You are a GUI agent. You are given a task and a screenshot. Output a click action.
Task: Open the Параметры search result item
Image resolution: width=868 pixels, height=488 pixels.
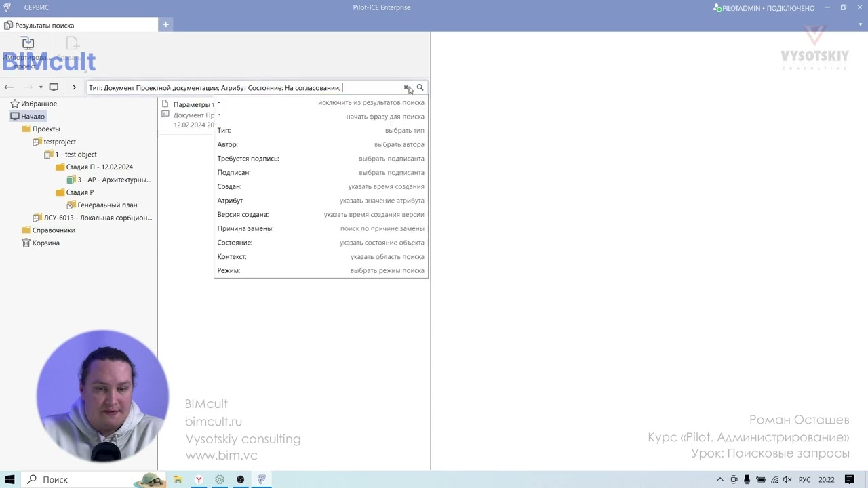[187, 115]
